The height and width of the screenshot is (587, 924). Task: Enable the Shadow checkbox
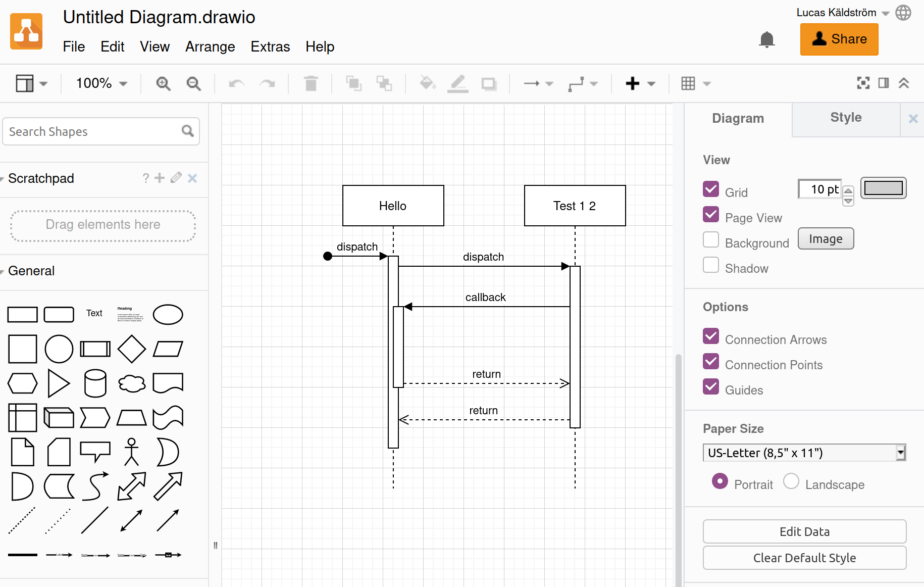click(x=711, y=265)
